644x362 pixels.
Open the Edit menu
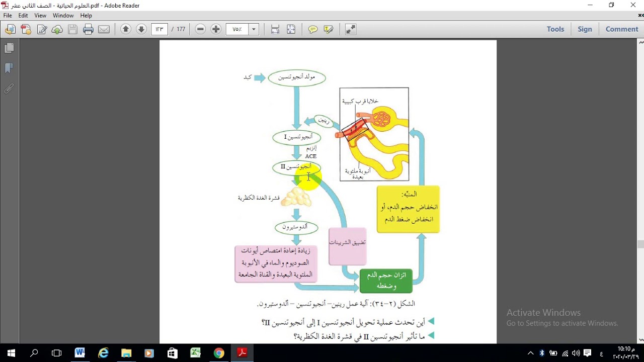pos(23,16)
